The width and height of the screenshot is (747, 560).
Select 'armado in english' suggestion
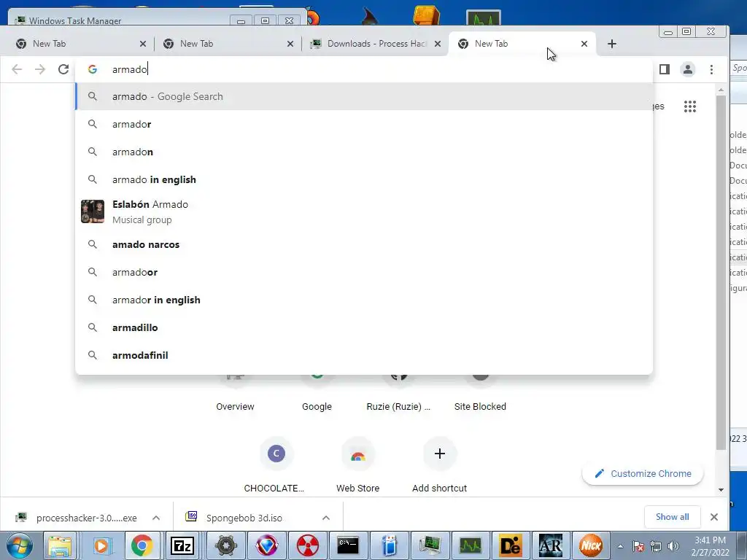point(365,179)
